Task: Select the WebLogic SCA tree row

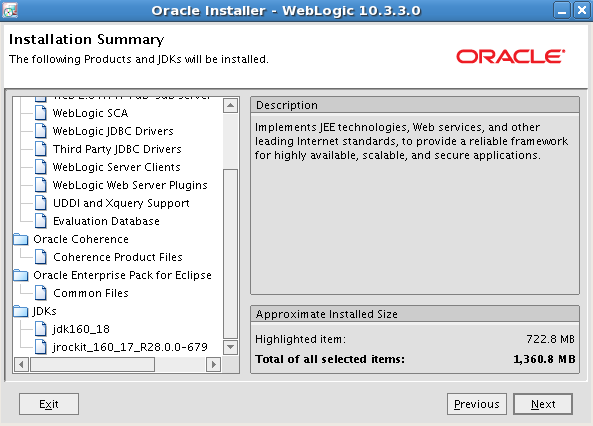Action: pyautogui.click(x=90, y=113)
